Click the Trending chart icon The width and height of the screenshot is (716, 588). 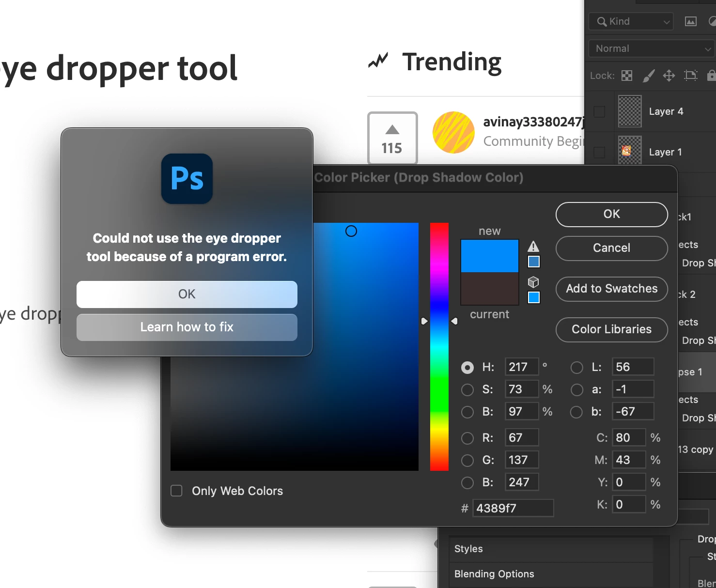click(x=378, y=61)
